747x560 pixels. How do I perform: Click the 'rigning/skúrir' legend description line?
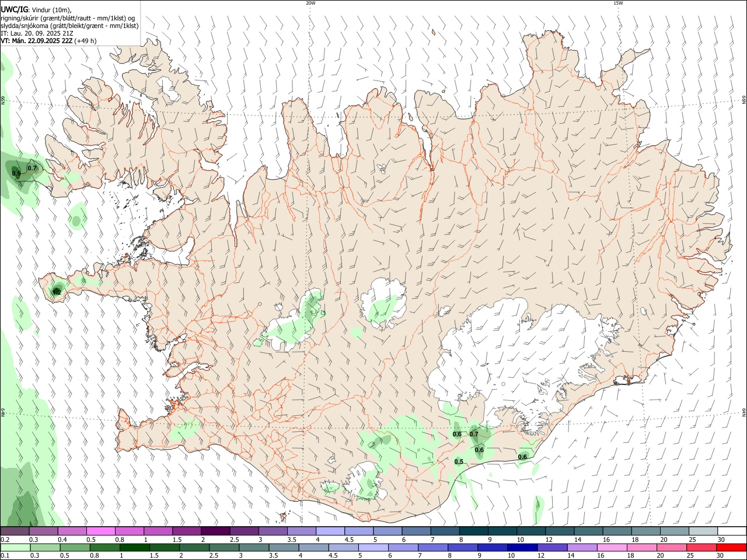point(68,18)
